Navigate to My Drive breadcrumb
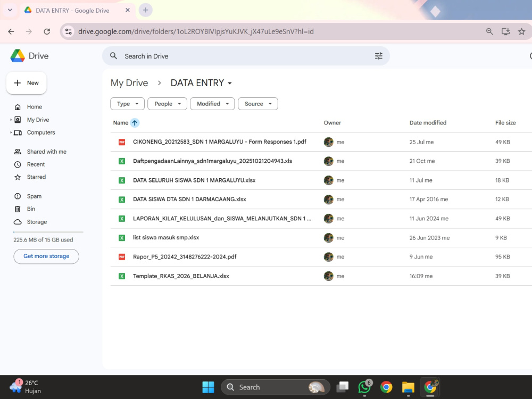 129,83
